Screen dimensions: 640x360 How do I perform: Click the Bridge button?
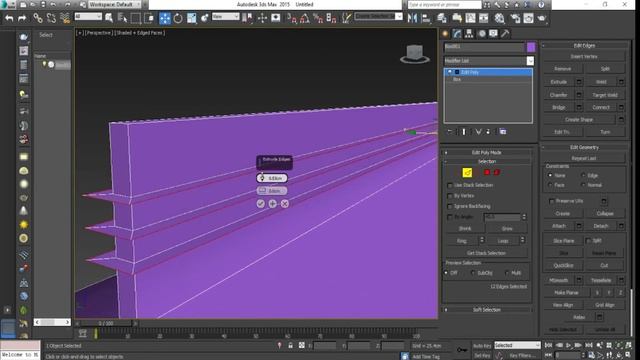(559, 107)
